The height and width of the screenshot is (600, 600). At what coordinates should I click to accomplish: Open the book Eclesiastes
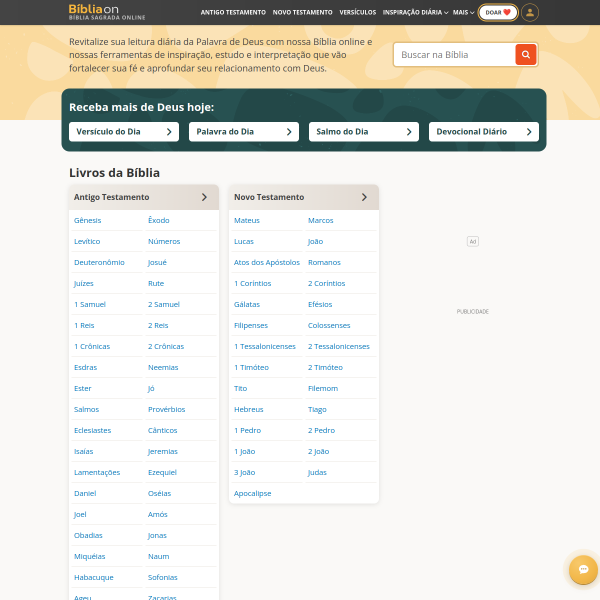pos(93,431)
